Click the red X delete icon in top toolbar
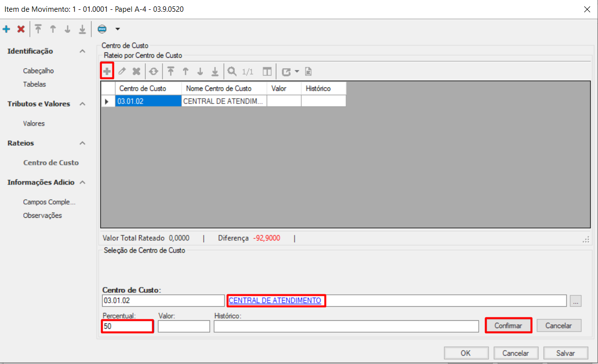Viewport: 598px width, 364px height. 21,29
